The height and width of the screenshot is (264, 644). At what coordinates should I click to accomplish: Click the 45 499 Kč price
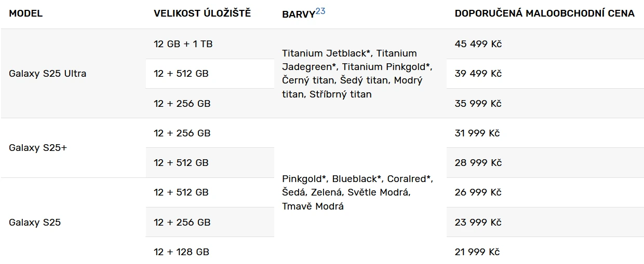pyautogui.click(x=478, y=44)
